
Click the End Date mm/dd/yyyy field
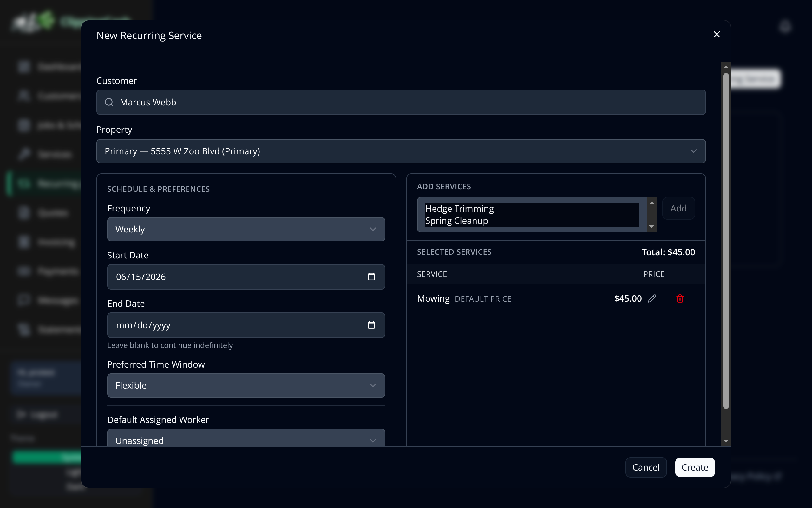(246, 325)
